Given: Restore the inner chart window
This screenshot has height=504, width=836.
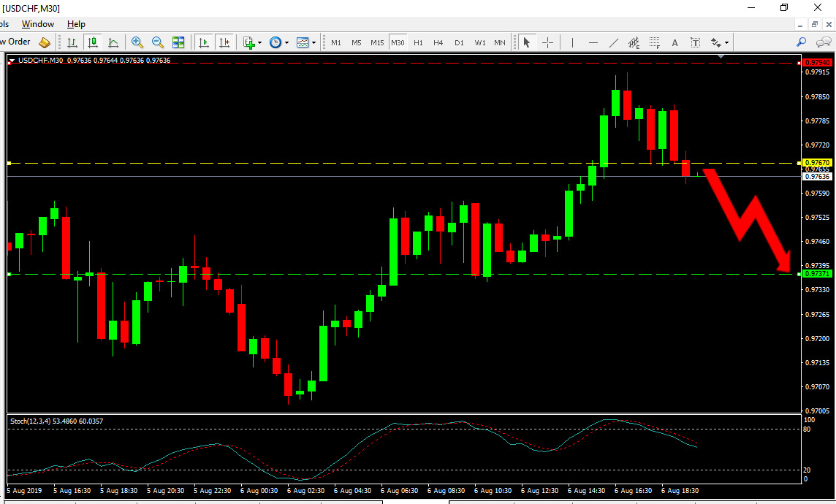Looking at the screenshot, I should click(x=814, y=25).
